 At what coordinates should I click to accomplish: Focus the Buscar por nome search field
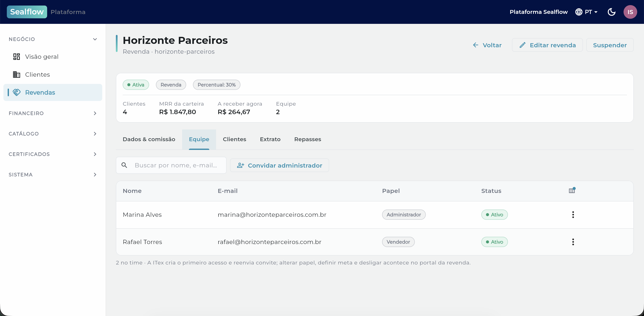click(171, 165)
